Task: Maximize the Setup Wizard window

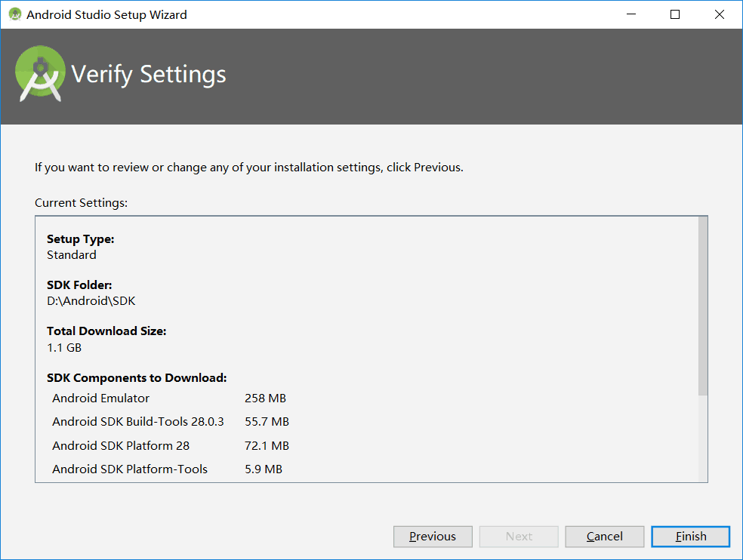Action: (x=675, y=14)
